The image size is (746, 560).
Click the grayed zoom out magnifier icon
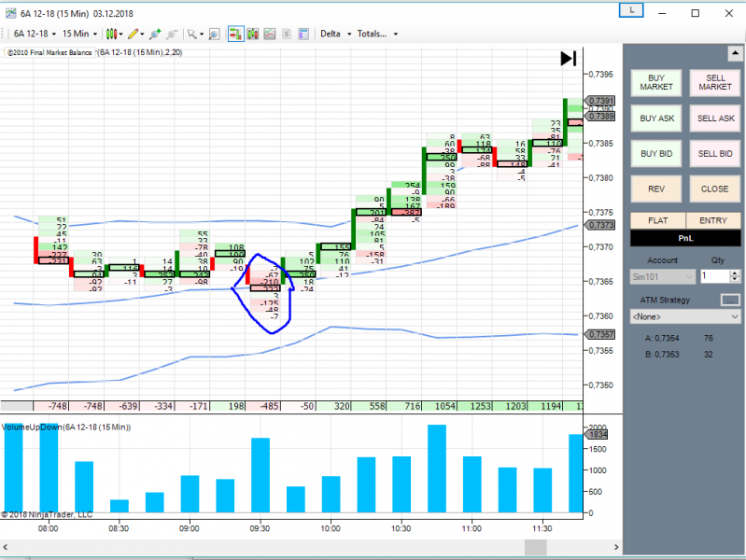pos(172,34)
